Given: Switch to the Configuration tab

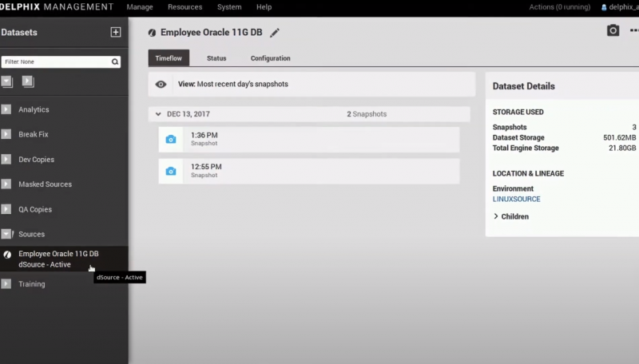Looking at the screenshot, I should (270, 58).
